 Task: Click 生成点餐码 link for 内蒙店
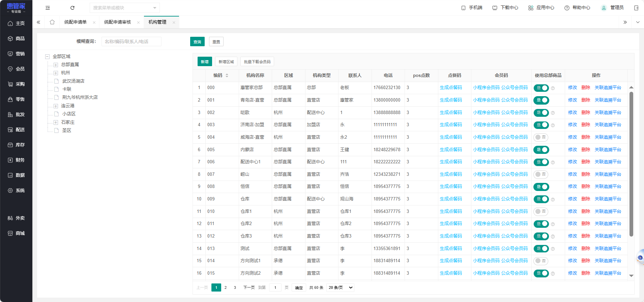point(450,149)
